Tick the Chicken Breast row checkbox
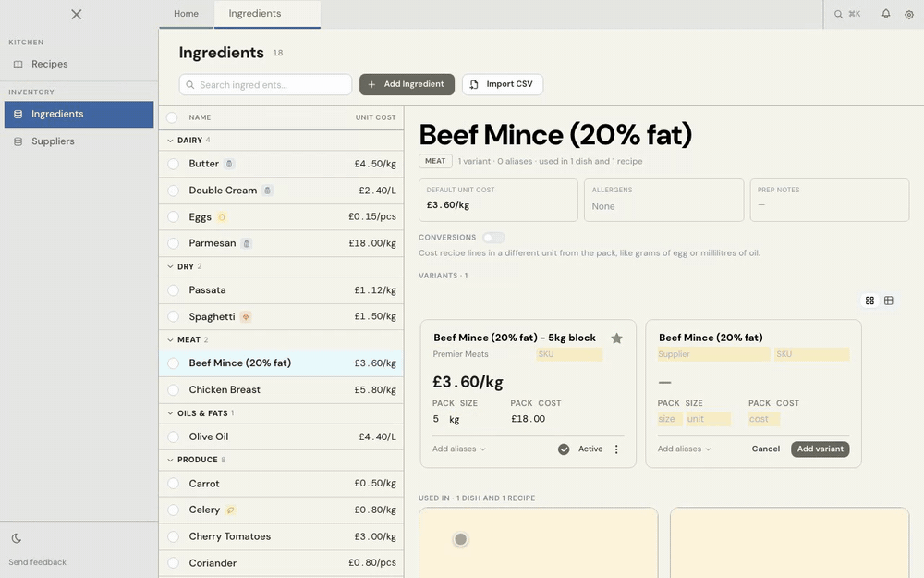The image size is (924, 578). click(174, 390)
